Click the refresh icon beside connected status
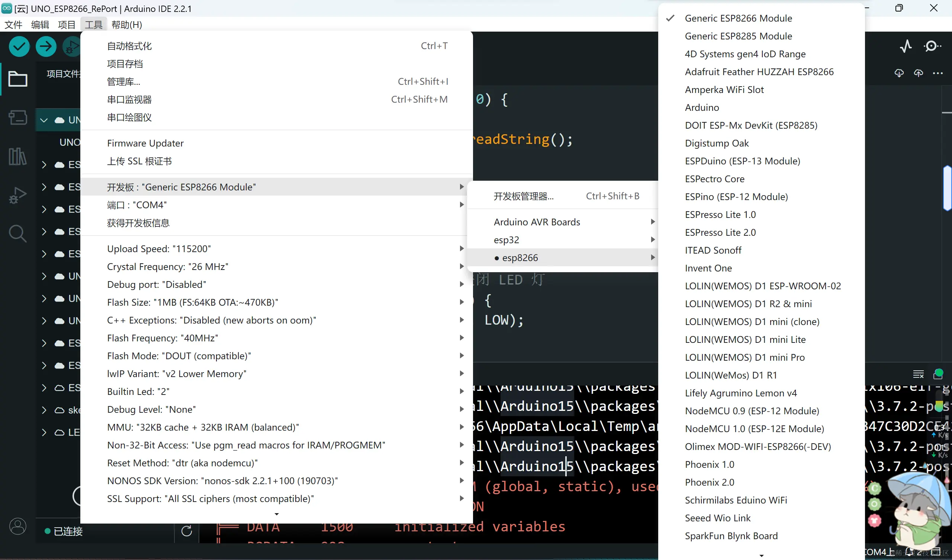The image size is (952, 560). point(187,531)
